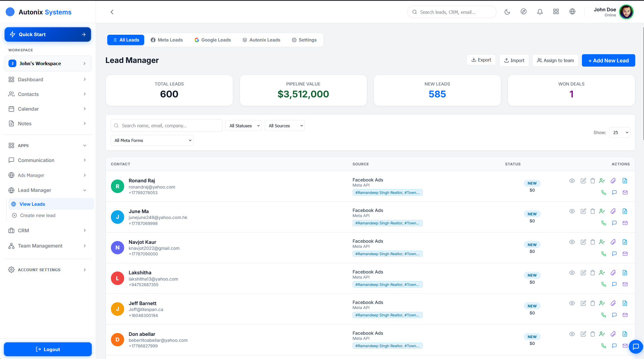Open the apps grid icon in header

pyautogui.click(x=556, y=12)
